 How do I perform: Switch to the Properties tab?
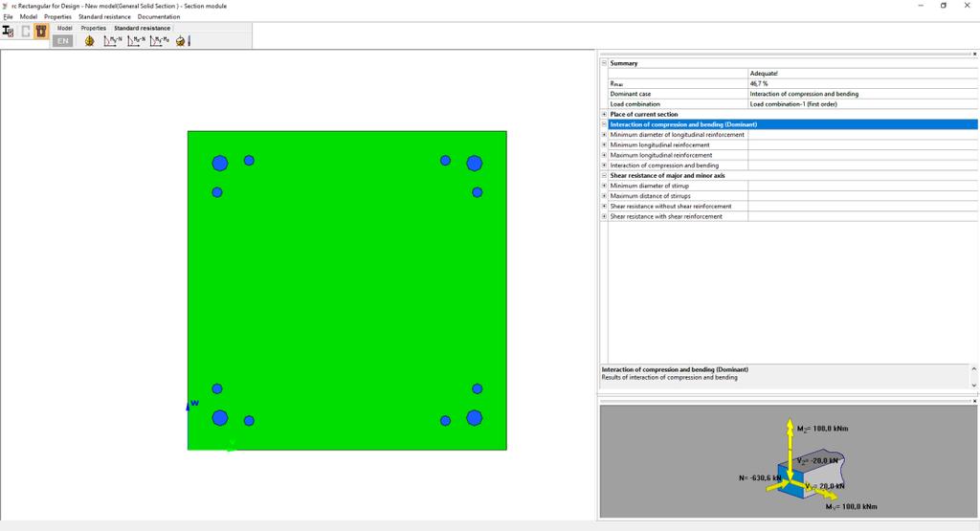[x=93, y=28]
